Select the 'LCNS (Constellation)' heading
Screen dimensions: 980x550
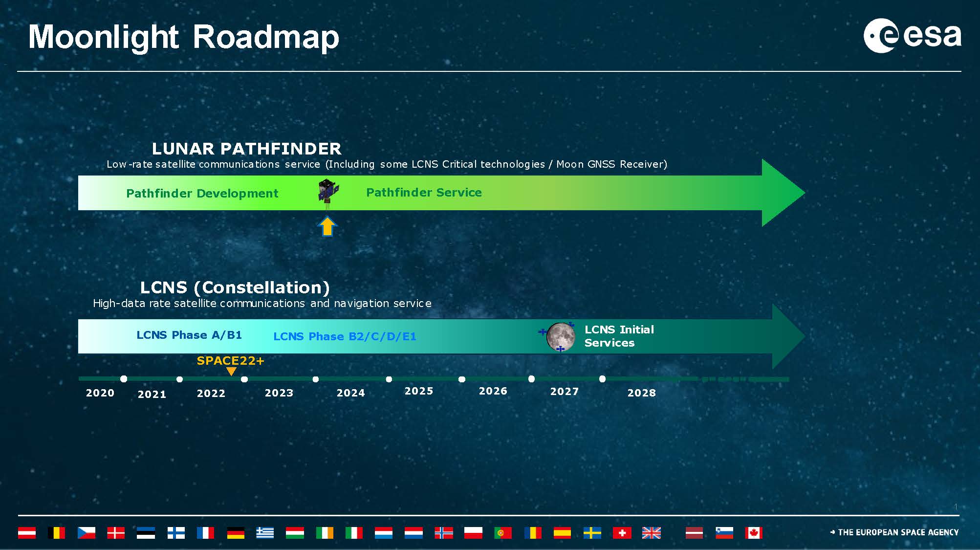tap(235, 287)
